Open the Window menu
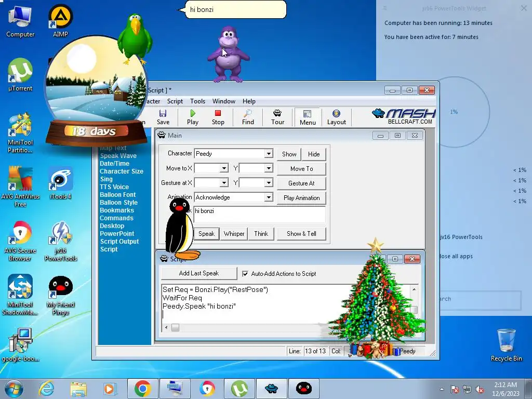Screen dimensions: 532x399 [223, 101]
